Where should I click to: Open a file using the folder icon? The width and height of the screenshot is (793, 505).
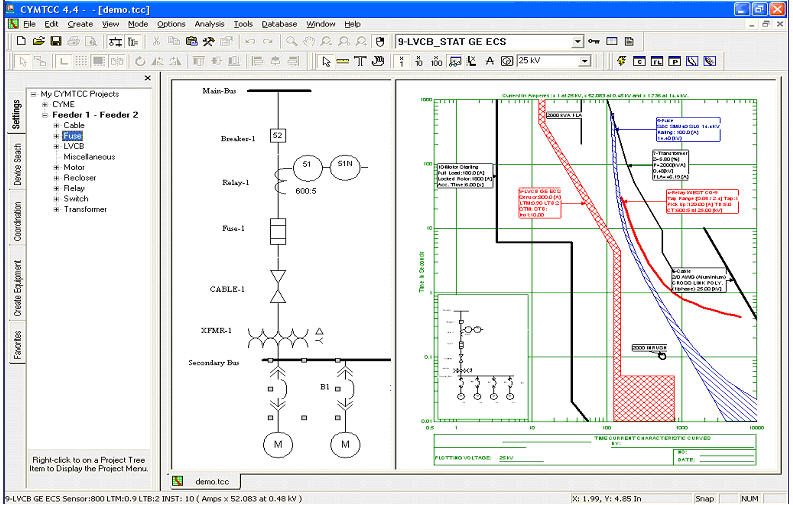38,41
